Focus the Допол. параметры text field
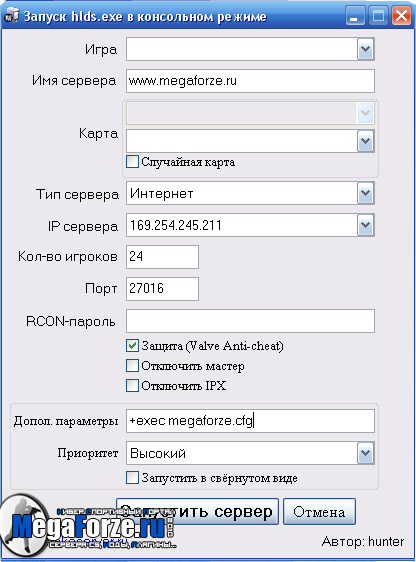Image resolution: width=416 pixels, height=562 pixels. 250,421
